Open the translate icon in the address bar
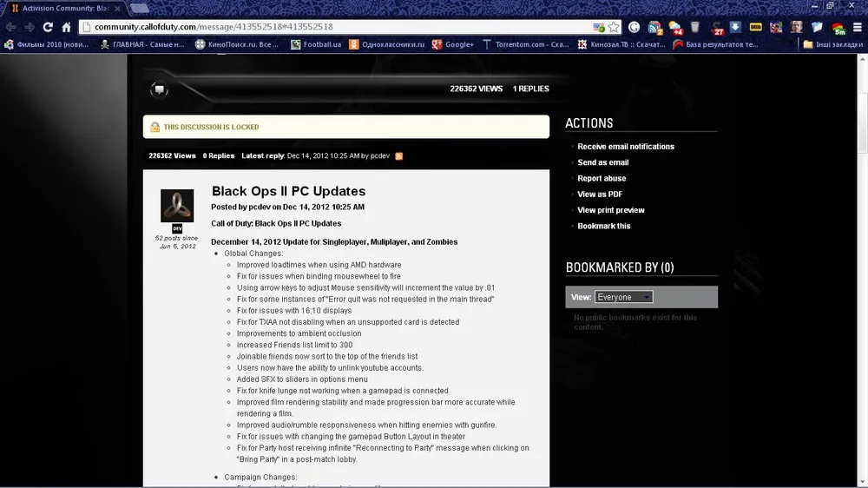The width and height of the screenshot is (868, 488). (x=598, y=27)
